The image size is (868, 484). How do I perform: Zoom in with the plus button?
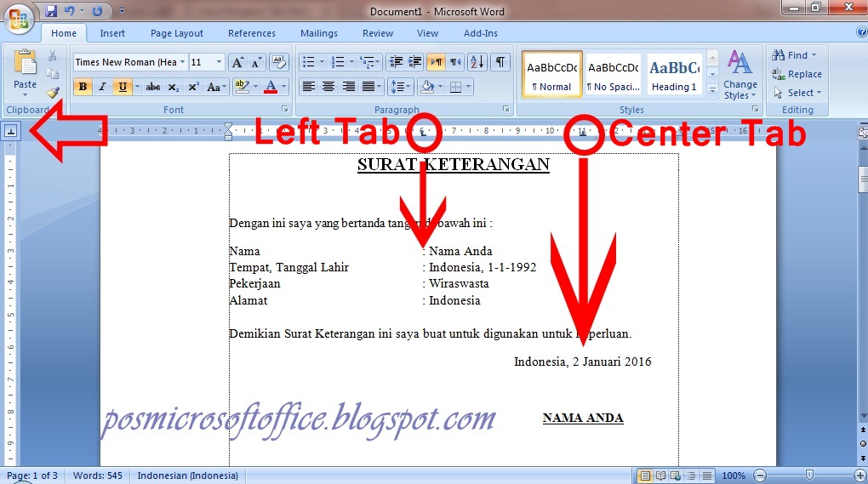click(x=861, y=475)
